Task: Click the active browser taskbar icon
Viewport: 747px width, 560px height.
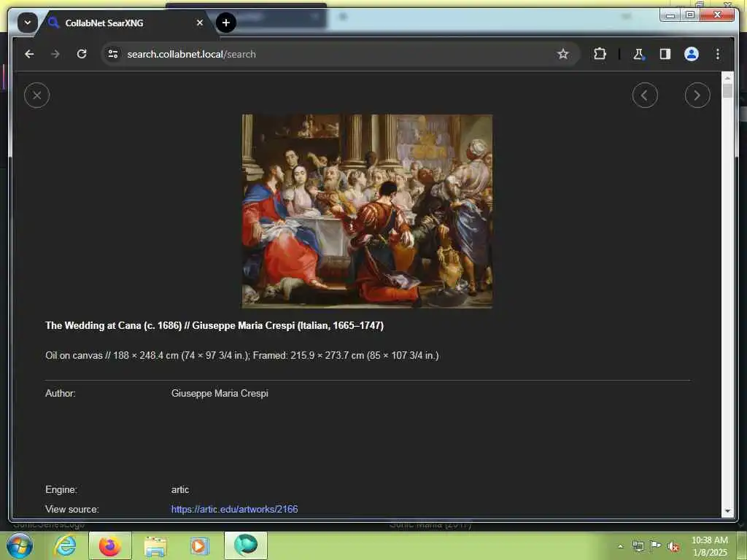Action: pos(246,545)
